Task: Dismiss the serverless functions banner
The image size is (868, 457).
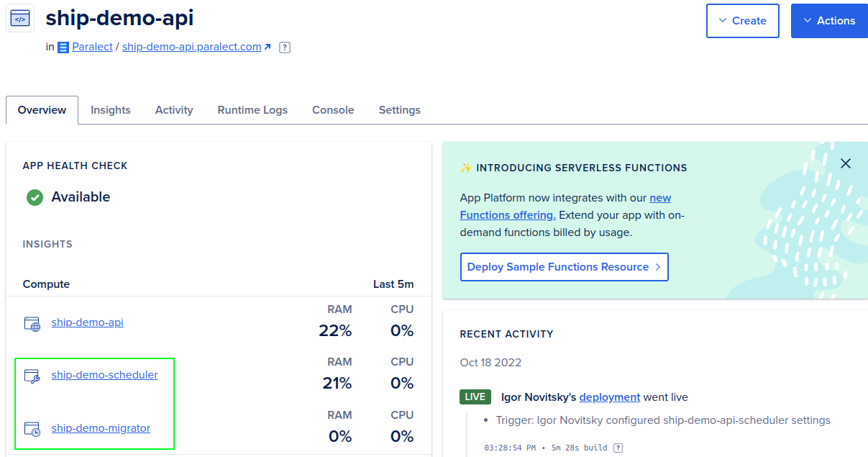Action: pyautogui.click(x=846, y=163)
